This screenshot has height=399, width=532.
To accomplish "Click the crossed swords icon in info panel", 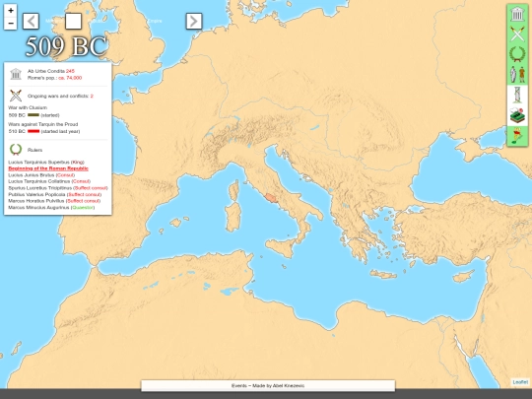I will click(16, 96).
